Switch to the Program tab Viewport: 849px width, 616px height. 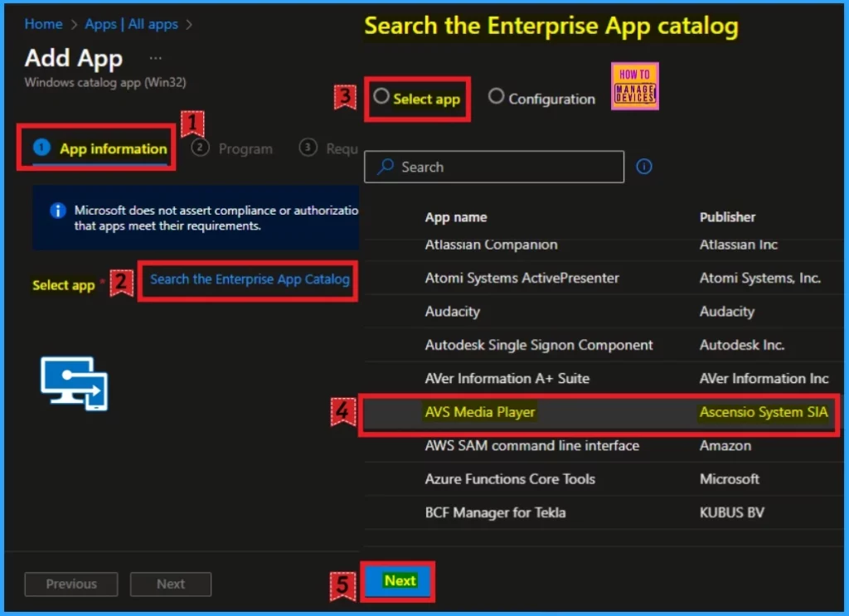232,148
